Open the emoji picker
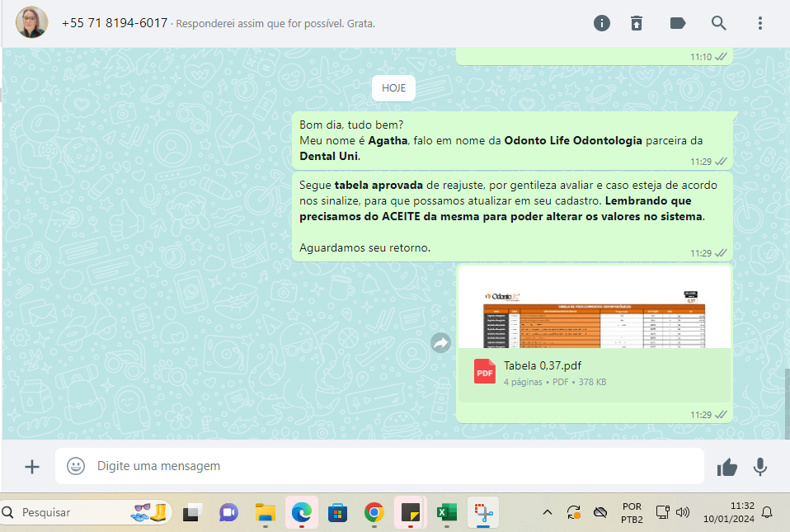790x532 pixels. pos(76,467)
